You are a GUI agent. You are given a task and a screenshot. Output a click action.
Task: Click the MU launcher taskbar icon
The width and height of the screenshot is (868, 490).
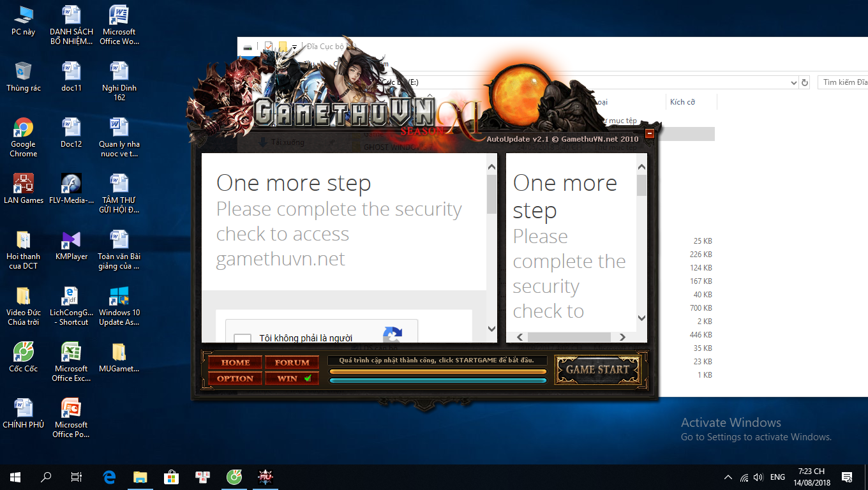[265, 477]
